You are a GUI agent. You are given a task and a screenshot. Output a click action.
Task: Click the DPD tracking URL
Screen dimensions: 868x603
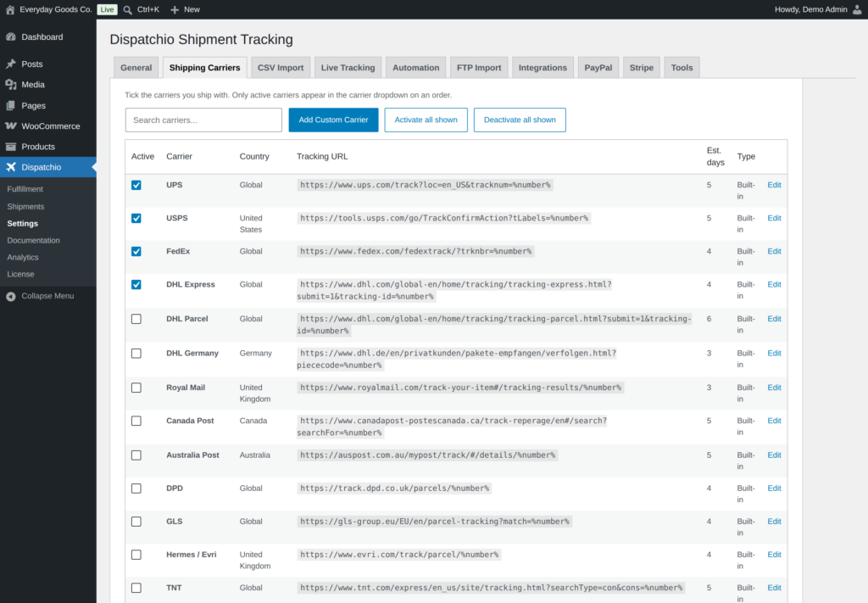point(395,489)
